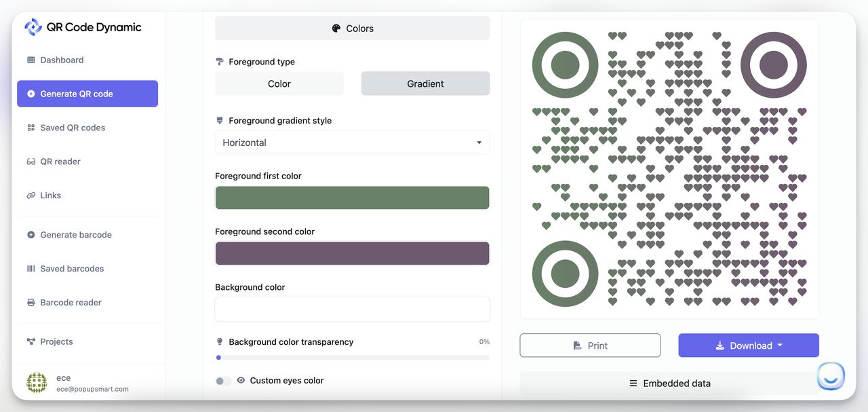Click the Generate barcode plus icon

click(x=31, y=235)
